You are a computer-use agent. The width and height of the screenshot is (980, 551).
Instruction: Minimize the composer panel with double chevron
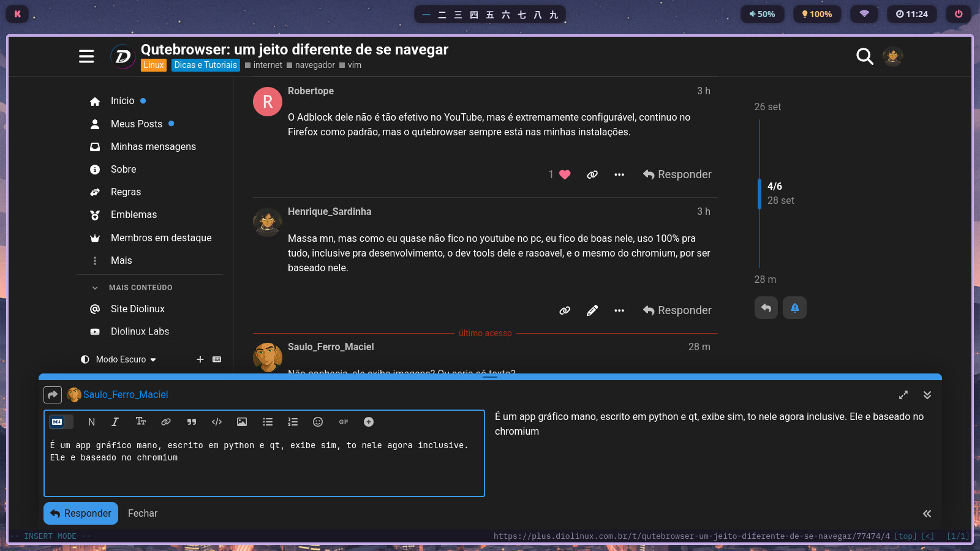click(x=927, y=395)
